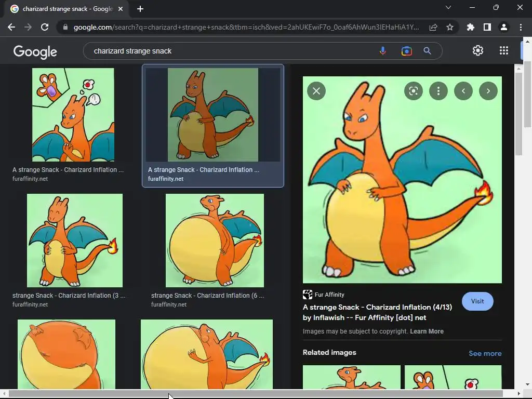Close the charizard strange snack tab
The height and width of the screenshot is (399, 532).
[x=121, y=9]
